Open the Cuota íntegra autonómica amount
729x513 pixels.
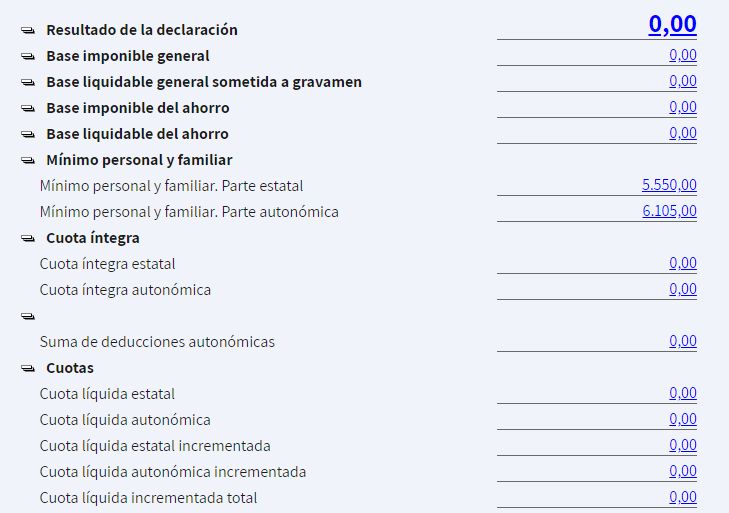[x=683, y=289]
